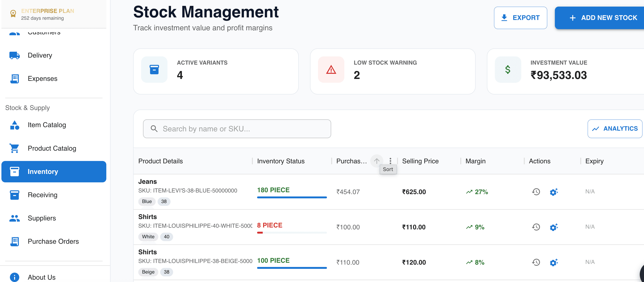Click the Margin column header
This screenshot has width=644, height=282.
pos(475,161)
